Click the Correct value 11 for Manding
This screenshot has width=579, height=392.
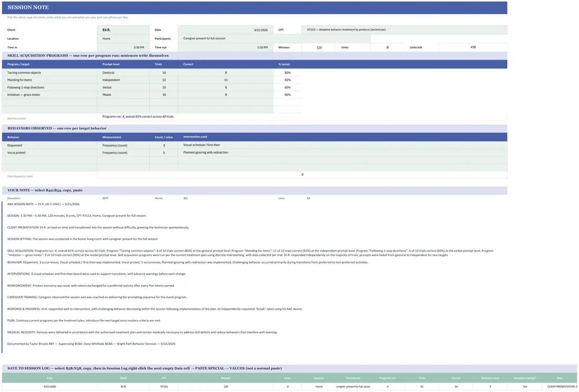click(x=226, y=80)
